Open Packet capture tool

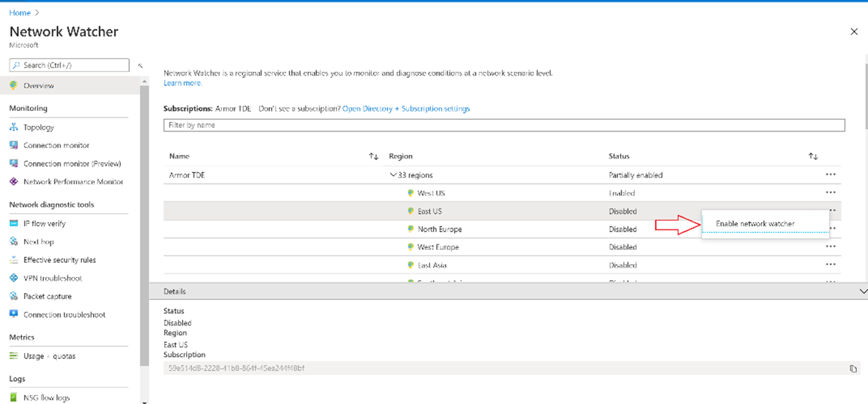[x=47, y=296]
